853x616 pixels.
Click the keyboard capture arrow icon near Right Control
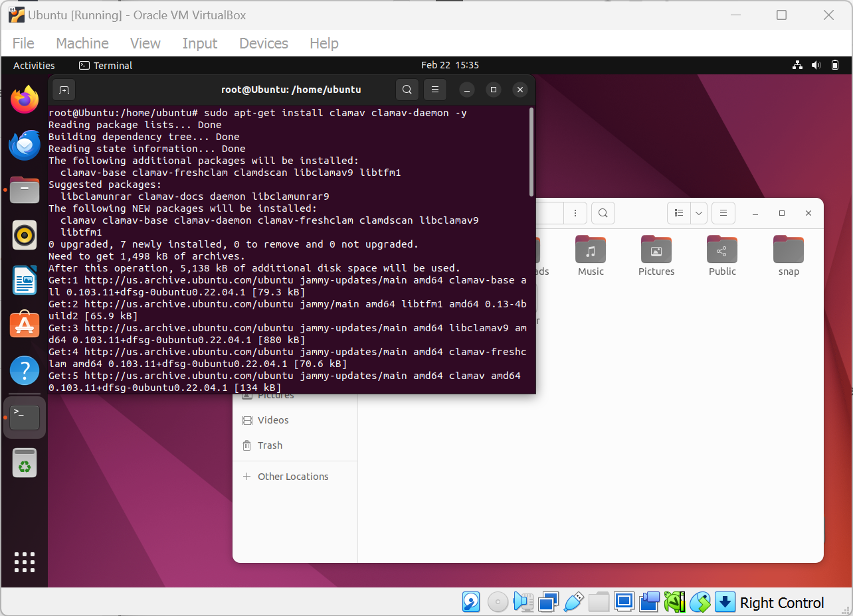pos(725,602)
